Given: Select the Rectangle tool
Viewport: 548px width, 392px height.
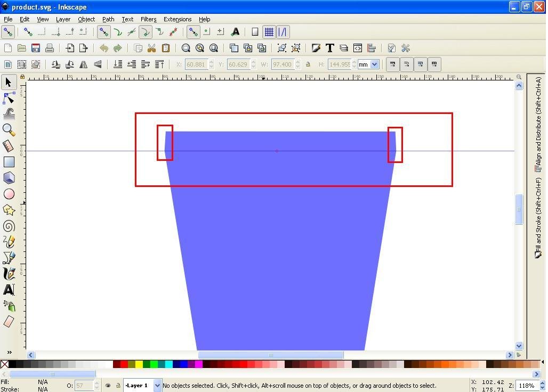Looking at the screenshot, I should [x=9, y=162].
